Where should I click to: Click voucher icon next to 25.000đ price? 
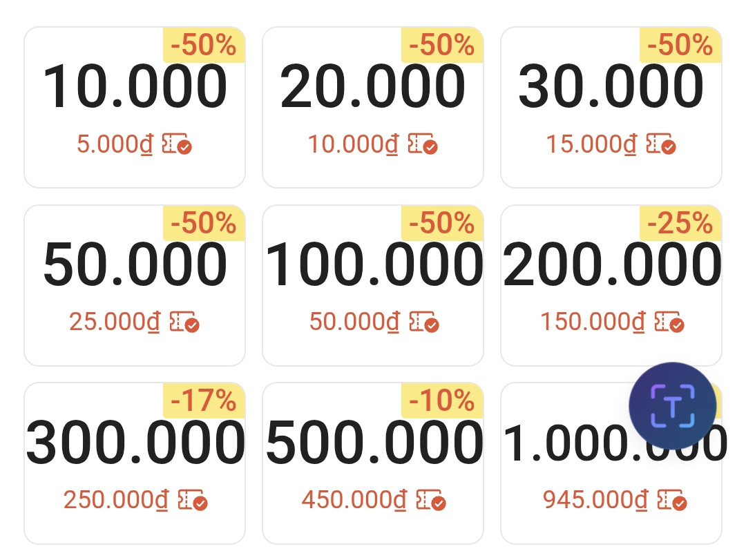(x=184, y=322)
